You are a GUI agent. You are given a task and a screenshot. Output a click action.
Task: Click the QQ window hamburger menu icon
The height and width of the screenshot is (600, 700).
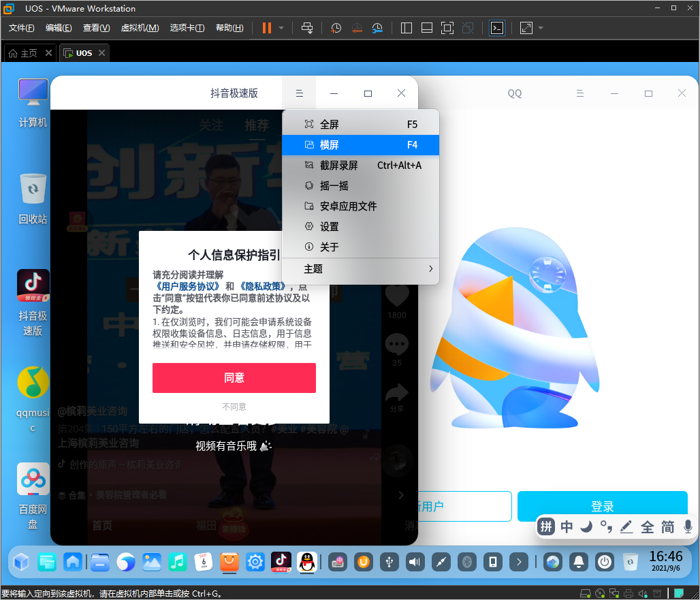(580, 93)
